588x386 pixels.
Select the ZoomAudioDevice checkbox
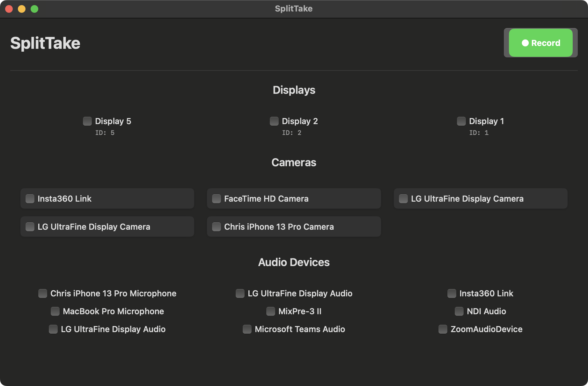click(443, 329)
